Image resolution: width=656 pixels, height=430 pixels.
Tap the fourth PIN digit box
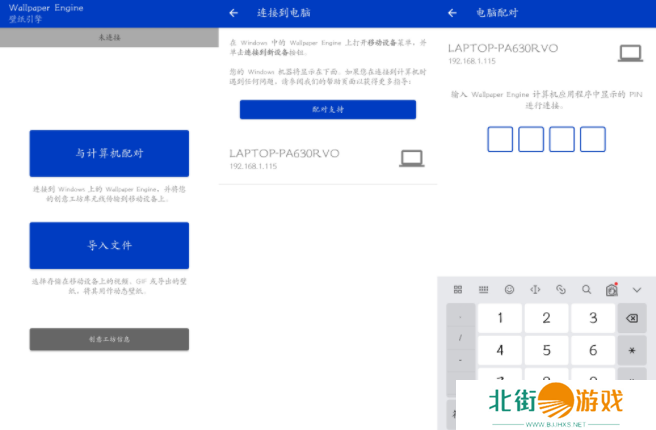coord(593,139)
